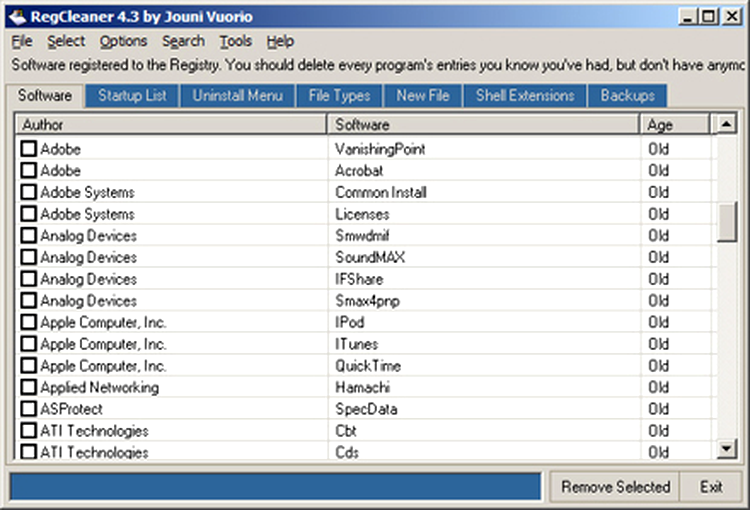Click the Exit button

[711, 487]
